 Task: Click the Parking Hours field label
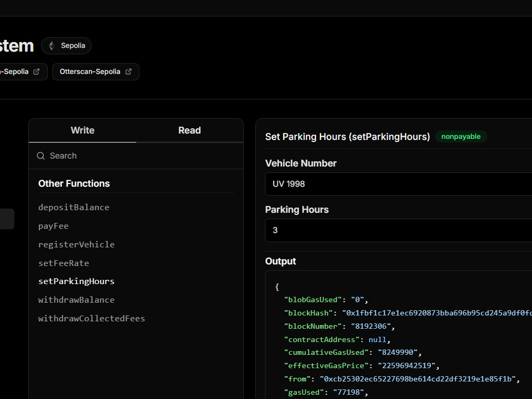pyautogui.click(x=297, y=210)
